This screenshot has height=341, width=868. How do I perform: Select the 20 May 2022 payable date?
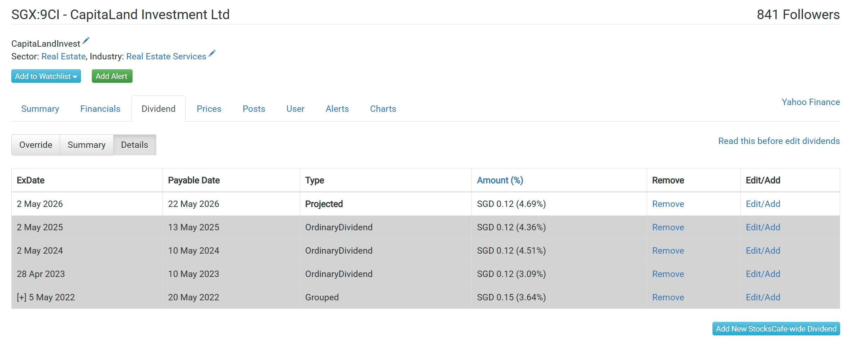coord(194,297)
